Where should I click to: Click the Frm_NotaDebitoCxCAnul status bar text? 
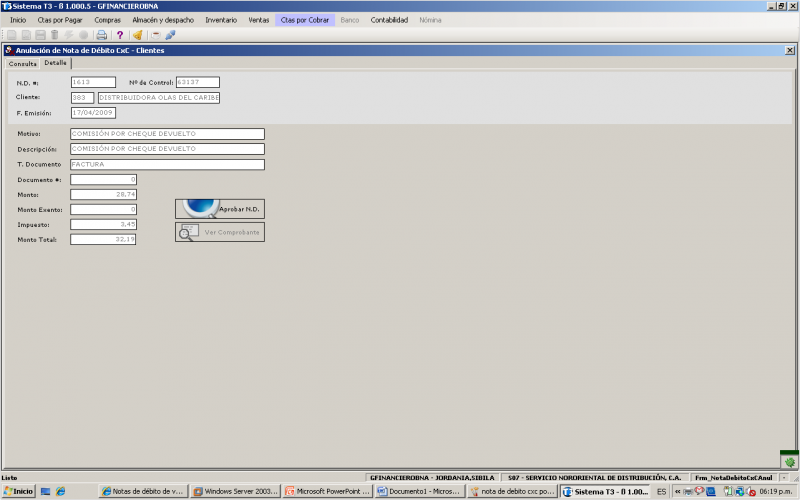pyautogui.click(x=733, y=478)
